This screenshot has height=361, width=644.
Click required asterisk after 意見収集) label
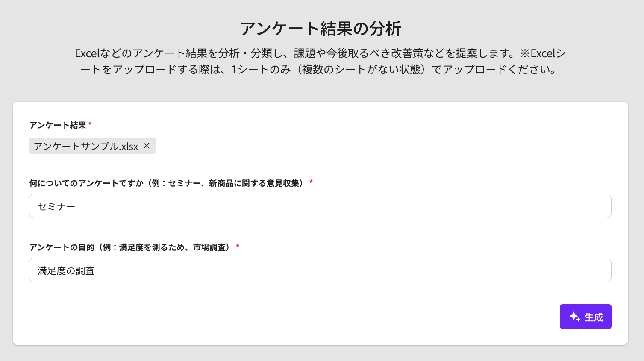click(x=311, y=182)
